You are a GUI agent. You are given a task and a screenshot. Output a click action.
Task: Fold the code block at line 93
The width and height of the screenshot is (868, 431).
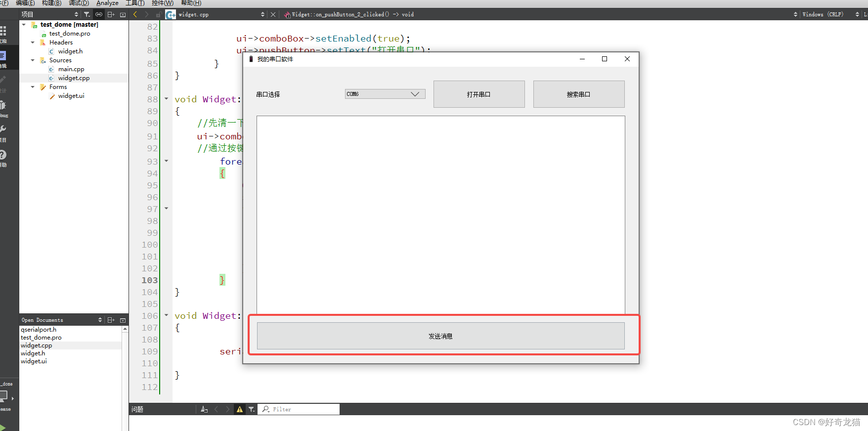point(167,161)
